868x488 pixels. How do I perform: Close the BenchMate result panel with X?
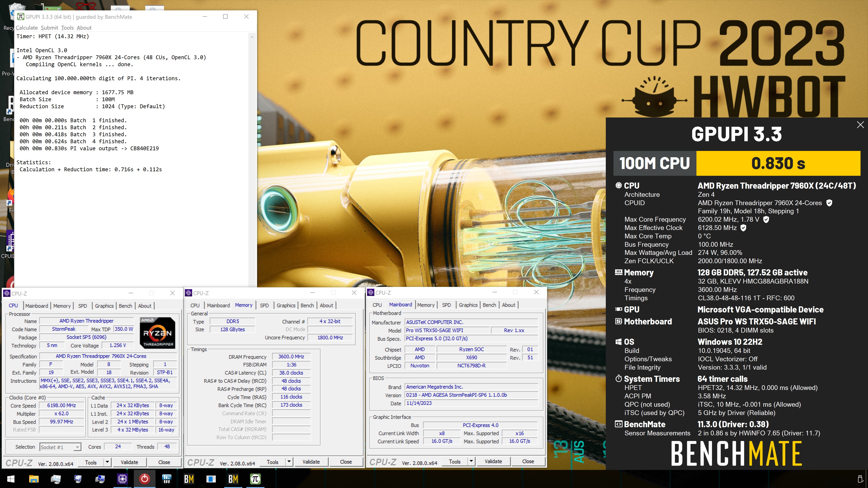pos(860,125)
